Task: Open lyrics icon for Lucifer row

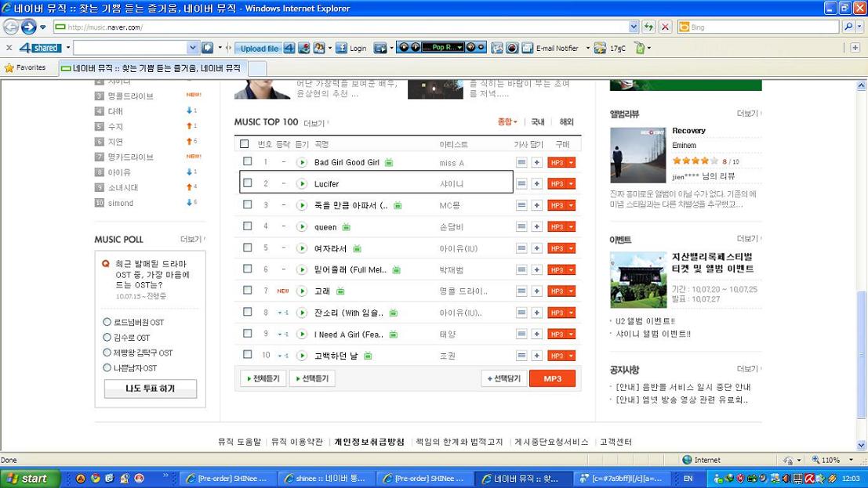Action: tap(521, 184)
